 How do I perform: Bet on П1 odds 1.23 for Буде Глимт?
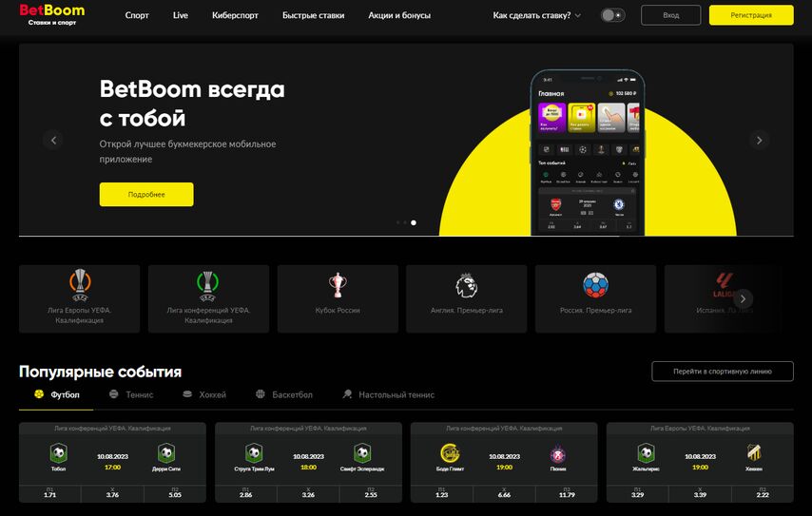pyautogui.click(x=441, y=493)
